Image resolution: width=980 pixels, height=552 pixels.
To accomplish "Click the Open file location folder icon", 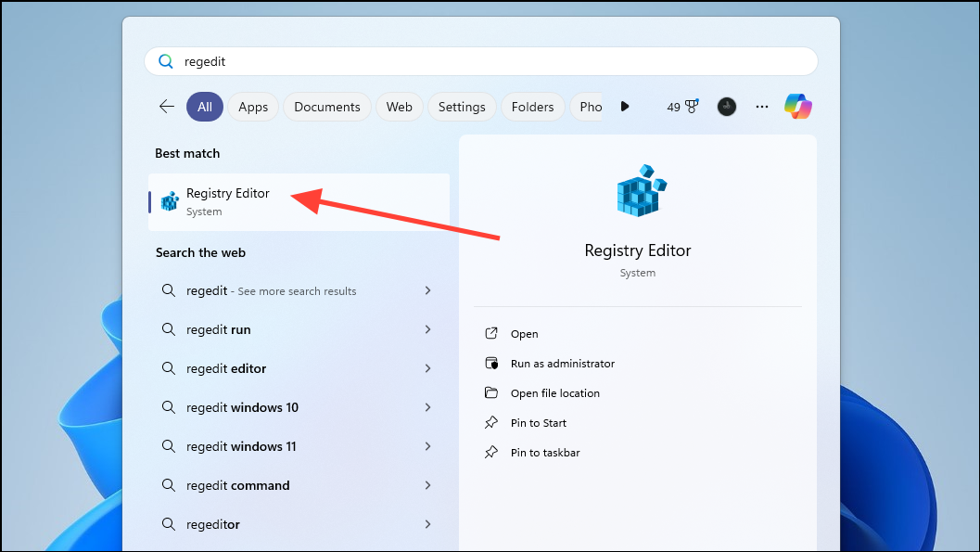I will 491,392.
